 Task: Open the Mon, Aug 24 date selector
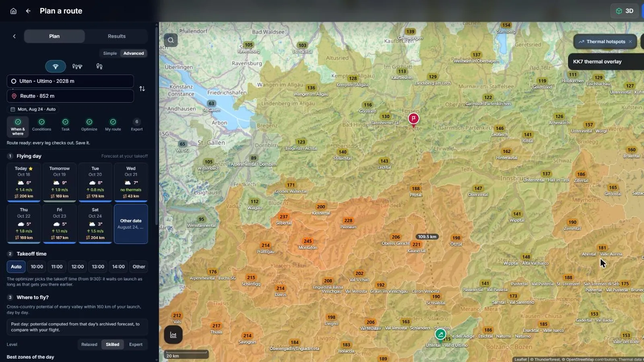coord(33,109)
